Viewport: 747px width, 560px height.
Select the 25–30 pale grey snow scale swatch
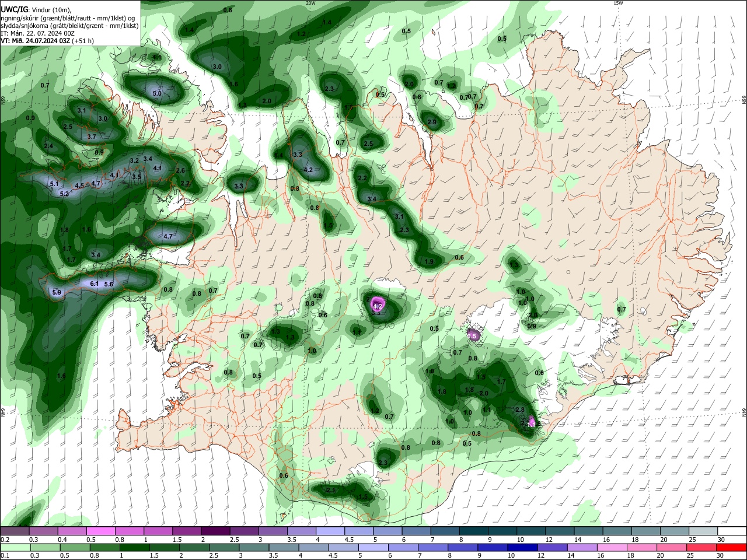(703, 531)
